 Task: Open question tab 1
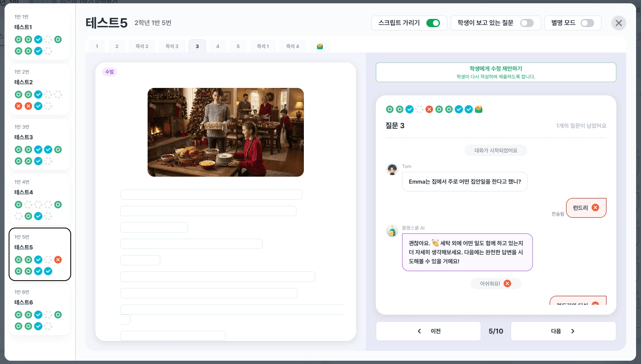pyautogui.click(x=97, y=46)
